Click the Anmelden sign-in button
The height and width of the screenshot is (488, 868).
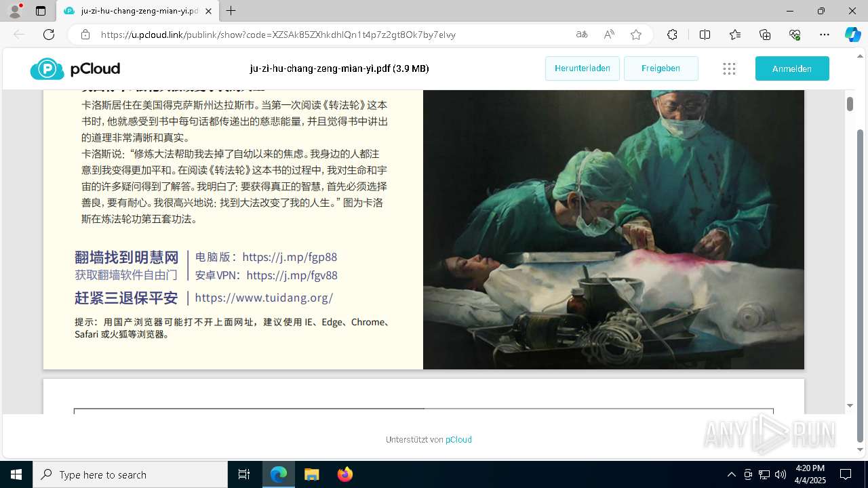792,68
